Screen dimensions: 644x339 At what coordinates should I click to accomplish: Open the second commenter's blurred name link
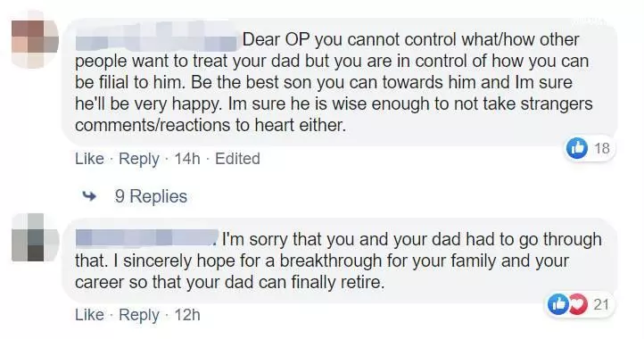[x=146, y=238]
